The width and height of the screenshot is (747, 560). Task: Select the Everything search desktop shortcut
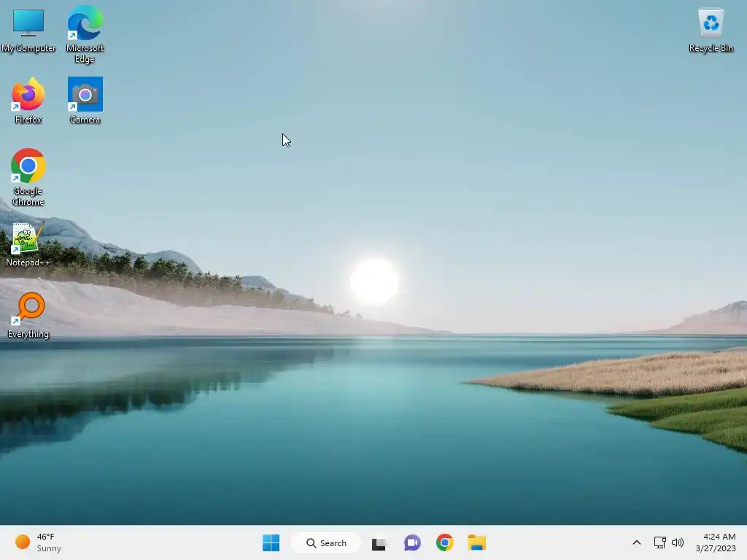point(28,315)
